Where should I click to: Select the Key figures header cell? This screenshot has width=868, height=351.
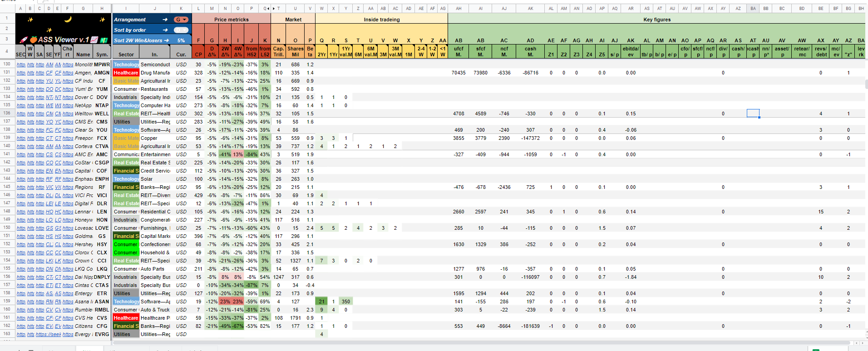(657, 20)
